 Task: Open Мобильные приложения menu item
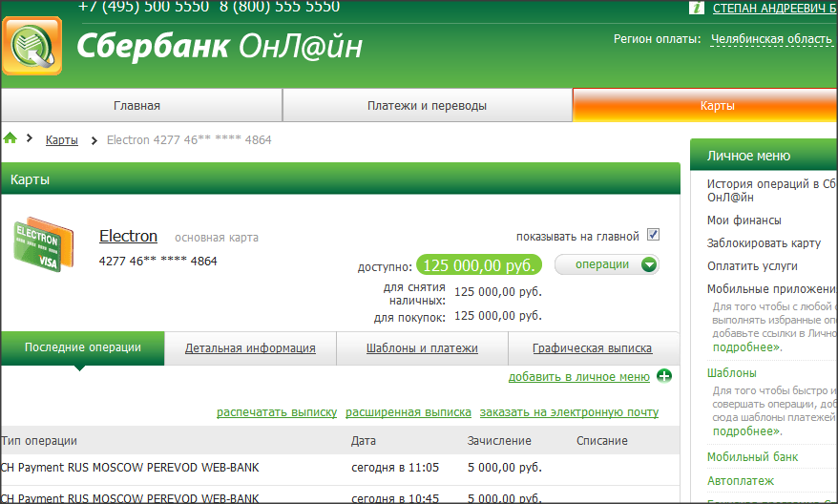click(x=772, y=289)
